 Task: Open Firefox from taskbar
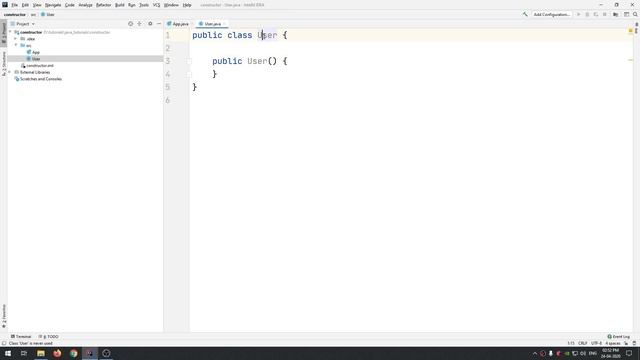[57, 353]
